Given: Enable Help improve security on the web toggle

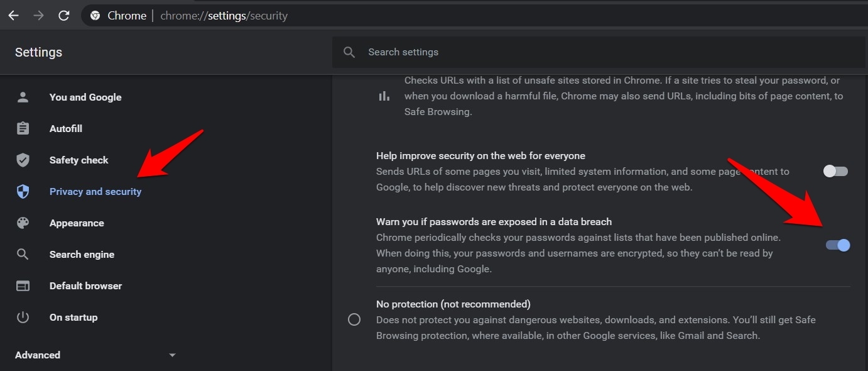Looking at the screenshot, I should pos(836,171).
